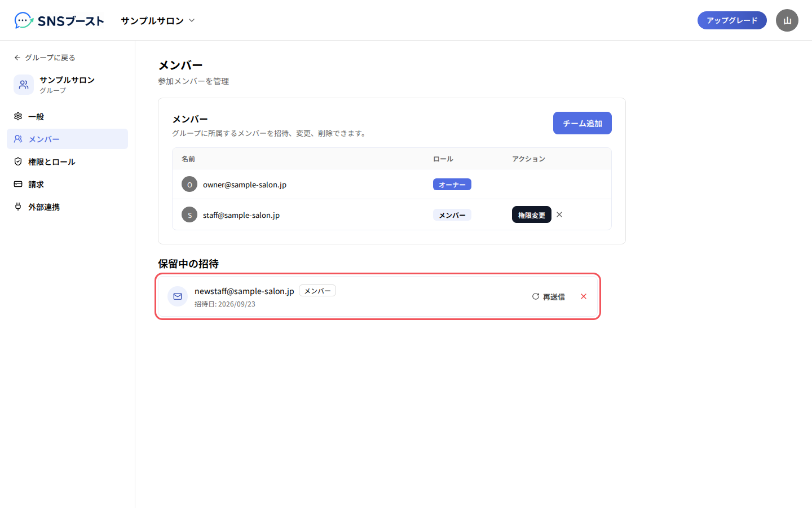Click メンバー badge on pending invitation
The width and height of the screenshot is (812, 508).
click(317, 291)
